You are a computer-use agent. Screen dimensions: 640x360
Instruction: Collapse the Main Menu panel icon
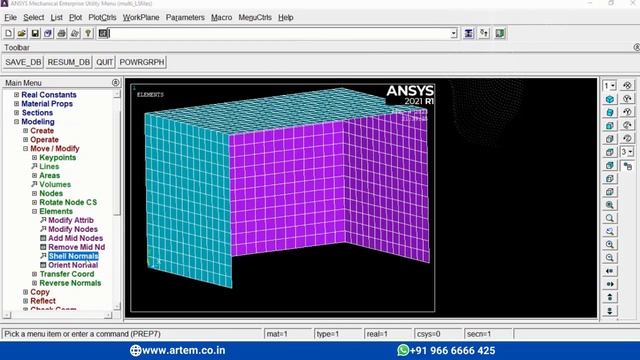(116, 82)
